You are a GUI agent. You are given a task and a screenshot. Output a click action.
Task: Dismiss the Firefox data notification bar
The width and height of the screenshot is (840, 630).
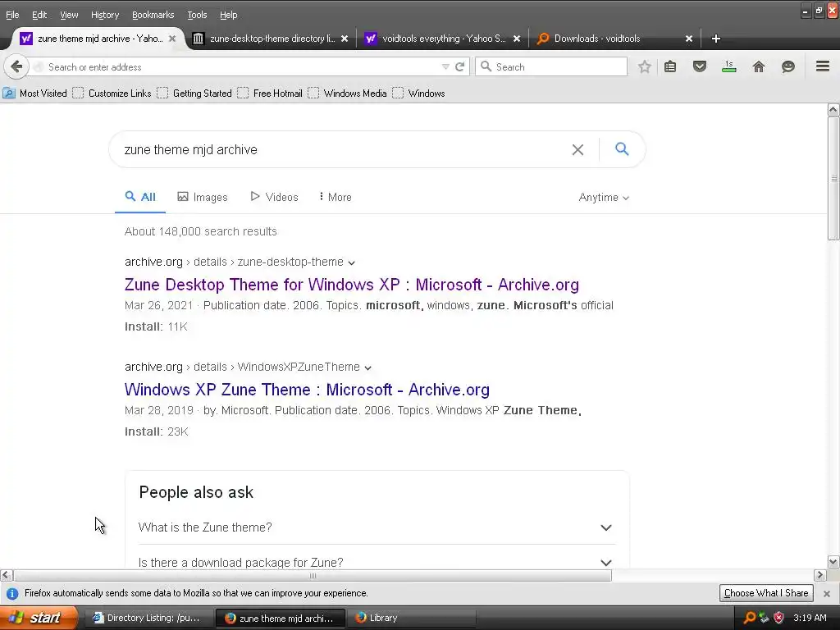point(827,594)
